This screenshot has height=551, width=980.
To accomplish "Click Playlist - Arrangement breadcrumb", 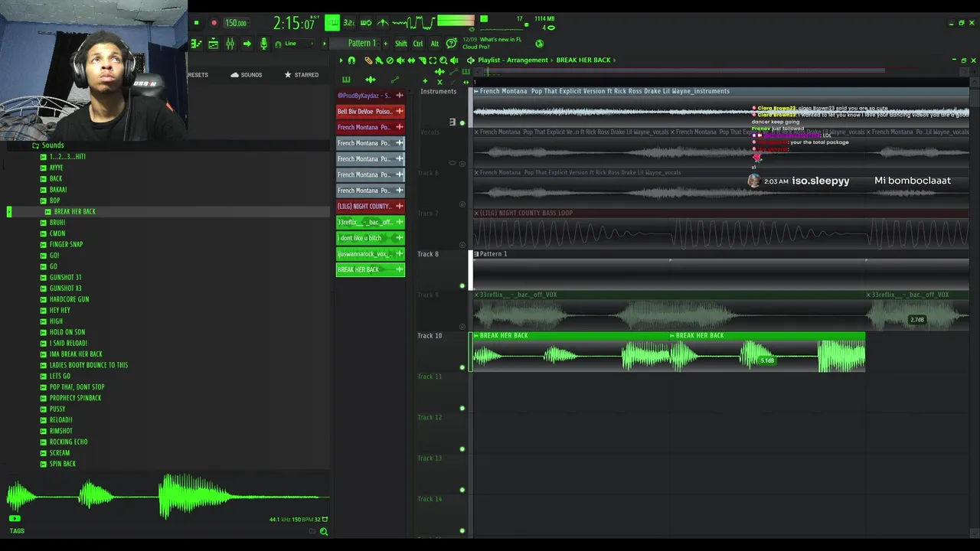I will (x=513, y=60).
